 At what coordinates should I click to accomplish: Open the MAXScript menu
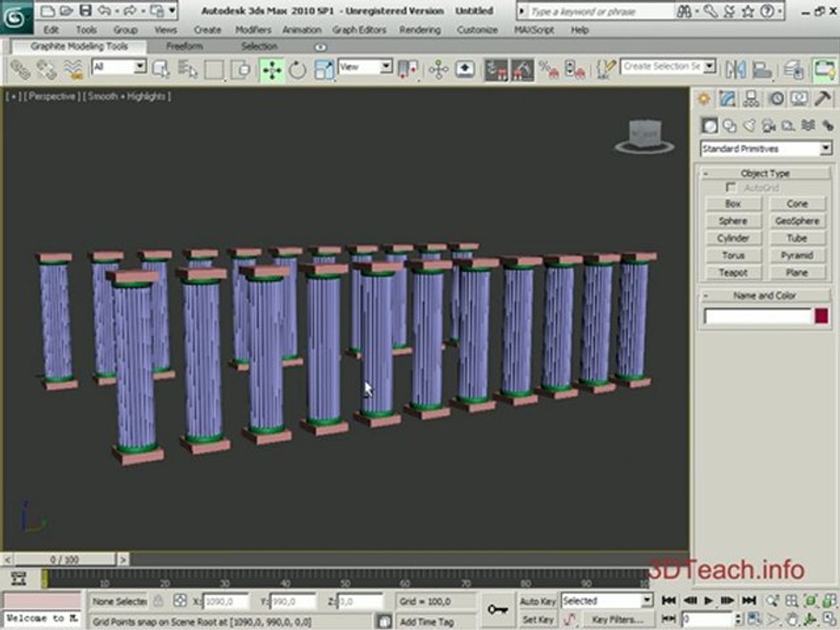tap(534, 30)
